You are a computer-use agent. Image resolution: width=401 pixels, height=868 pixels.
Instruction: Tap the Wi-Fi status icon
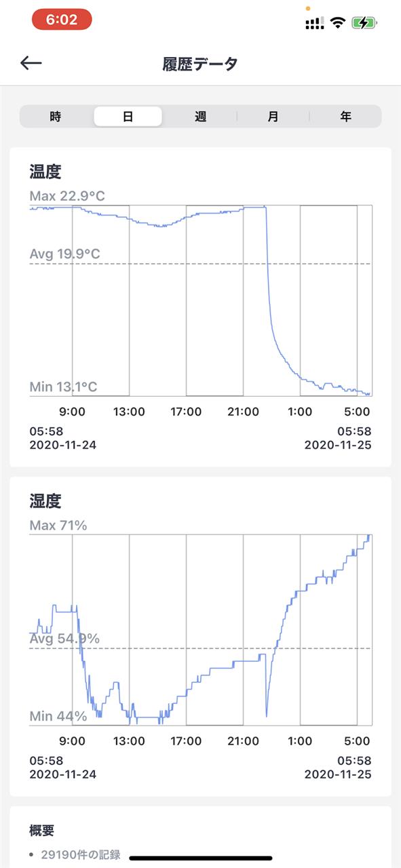click(337, 22)
